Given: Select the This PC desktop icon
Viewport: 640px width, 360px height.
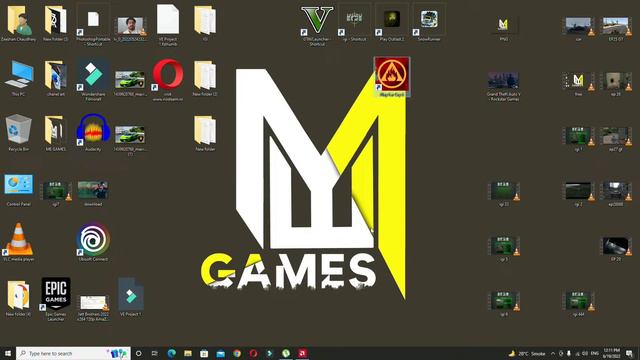Looking at the screenshot, I should [x=18, y=78].
